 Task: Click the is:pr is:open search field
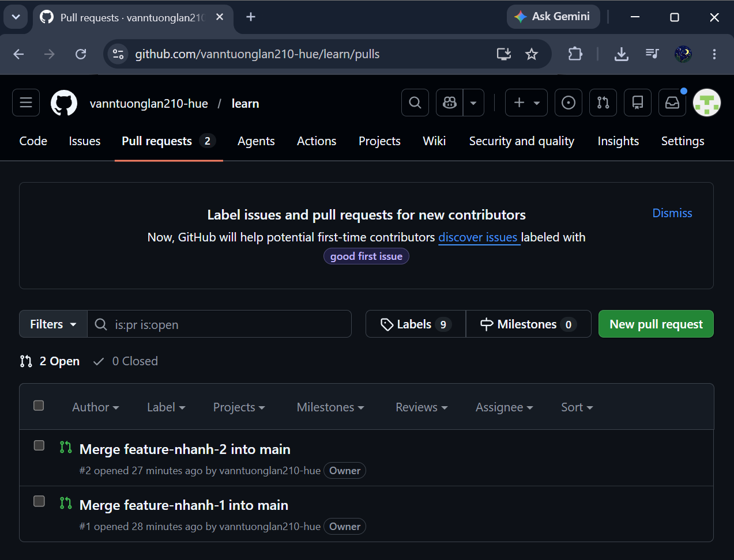pos(219,324)
